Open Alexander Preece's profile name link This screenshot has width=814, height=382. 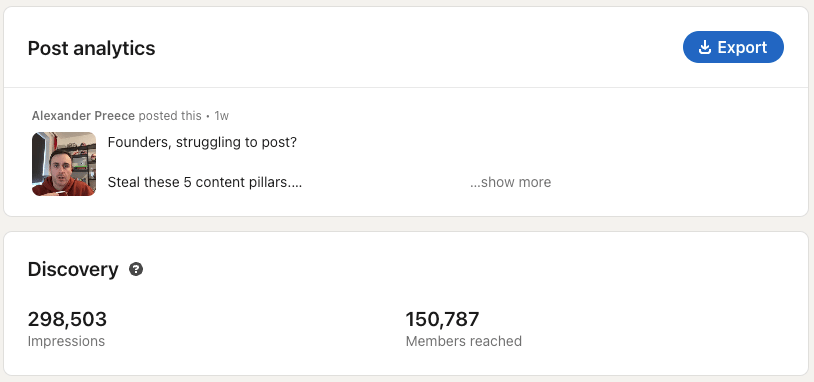(x=83, y=116)
